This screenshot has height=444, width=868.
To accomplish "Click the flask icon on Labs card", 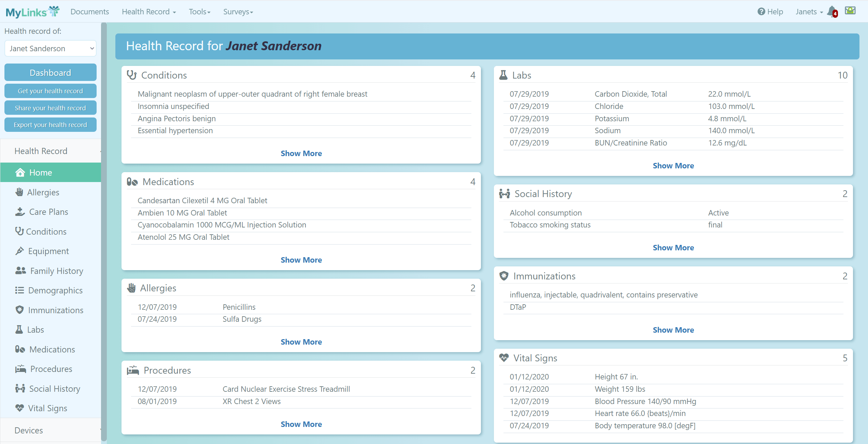I will pos(503,75).
